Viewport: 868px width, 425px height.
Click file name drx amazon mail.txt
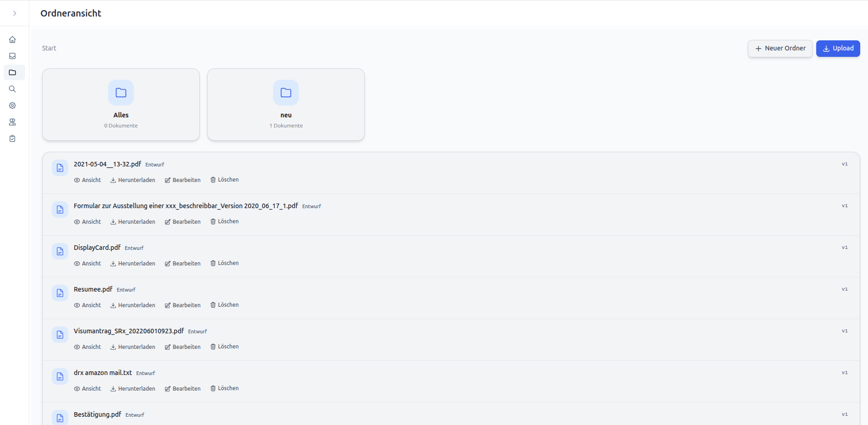click(x=103, y=373)
